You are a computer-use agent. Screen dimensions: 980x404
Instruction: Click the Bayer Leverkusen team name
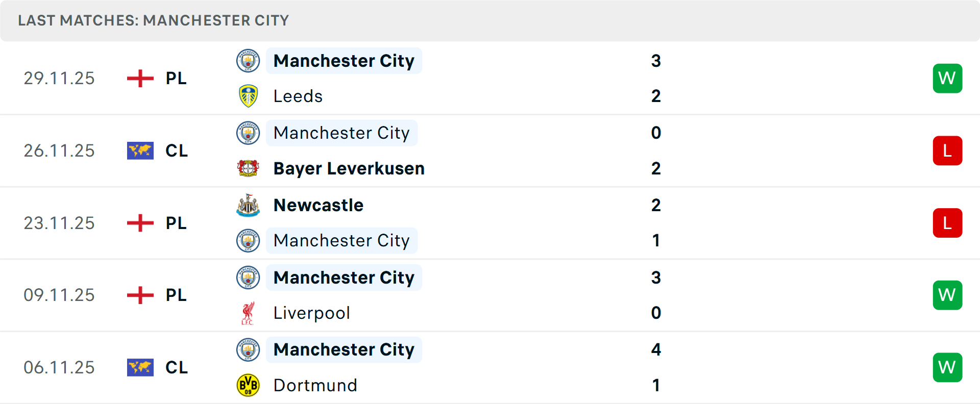tap(349, 168)
